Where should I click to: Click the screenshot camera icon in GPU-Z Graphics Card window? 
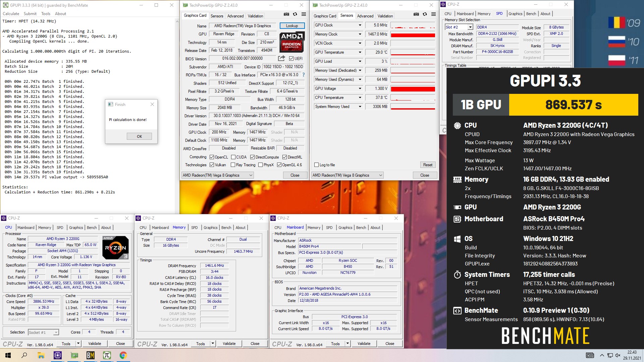pos(286,14)
